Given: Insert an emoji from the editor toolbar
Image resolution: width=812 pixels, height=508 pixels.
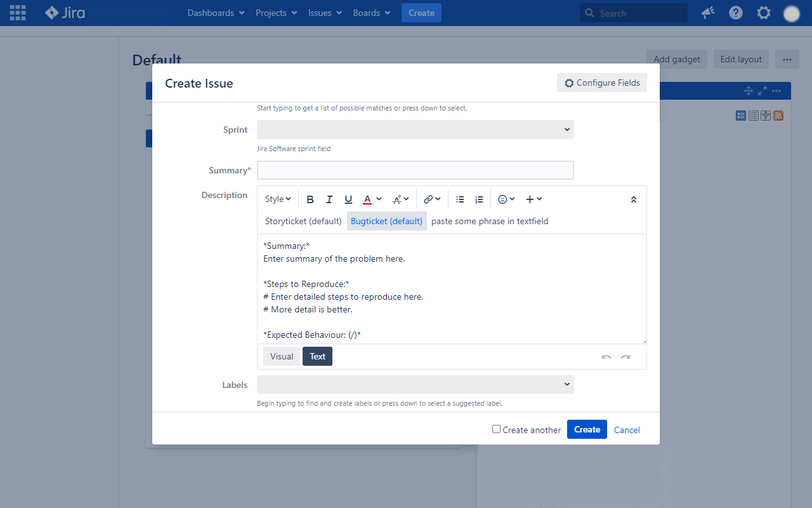Looking at the screenshot, I should pos(502,199).
